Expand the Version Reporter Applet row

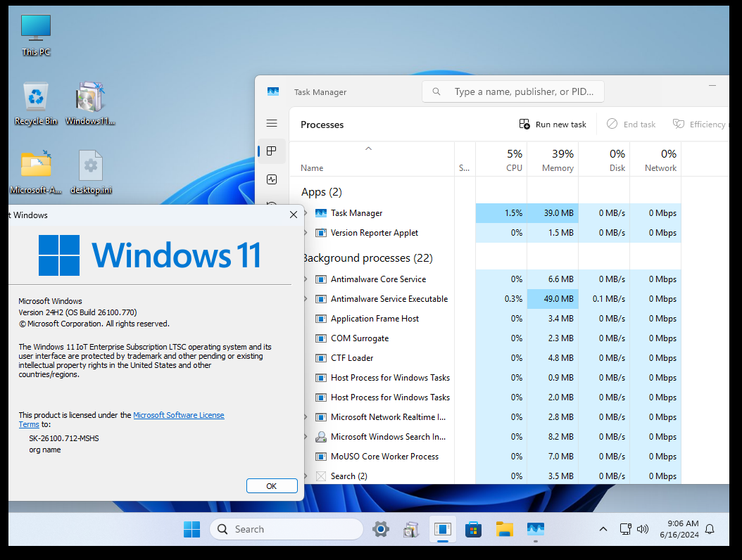click(x=306, y=233)
